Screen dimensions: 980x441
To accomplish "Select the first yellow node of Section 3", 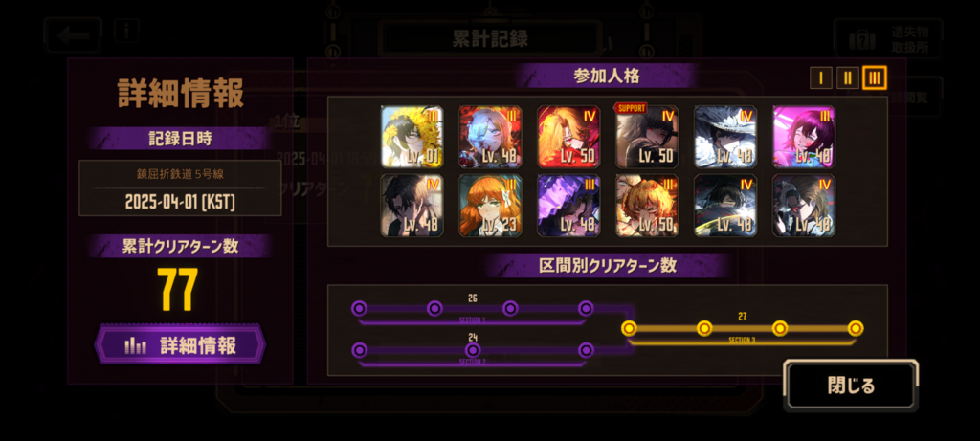I will point(629,328).
